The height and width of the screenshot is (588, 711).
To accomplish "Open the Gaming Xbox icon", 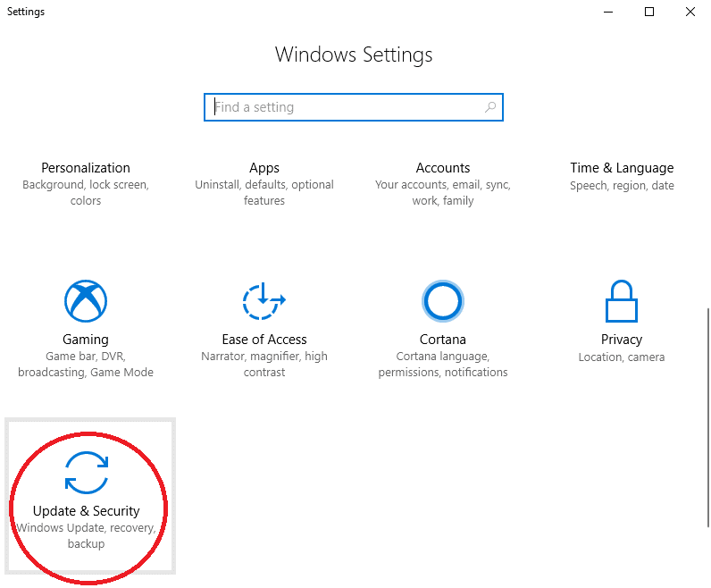I will tap(86, 301).
